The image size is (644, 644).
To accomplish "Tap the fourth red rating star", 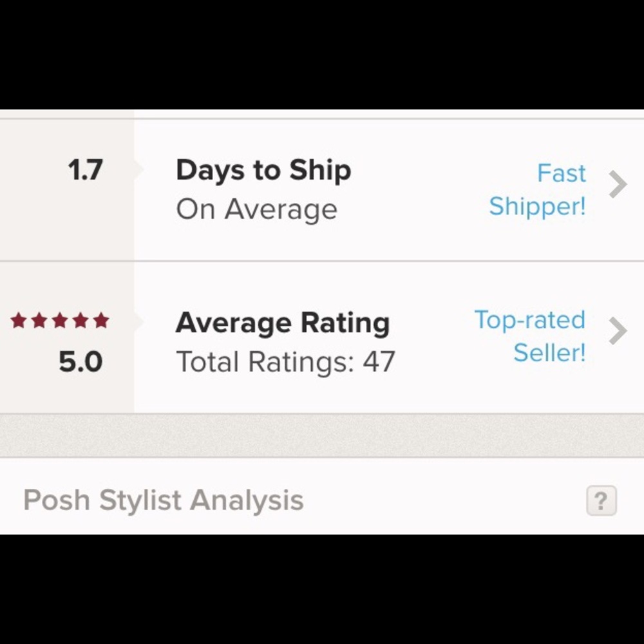I will [80, 320].
